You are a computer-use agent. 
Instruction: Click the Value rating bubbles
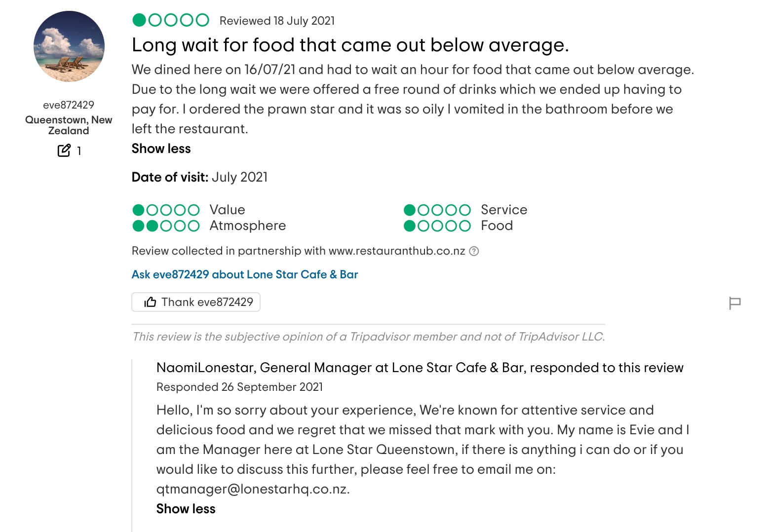click(x=166, y=210)
